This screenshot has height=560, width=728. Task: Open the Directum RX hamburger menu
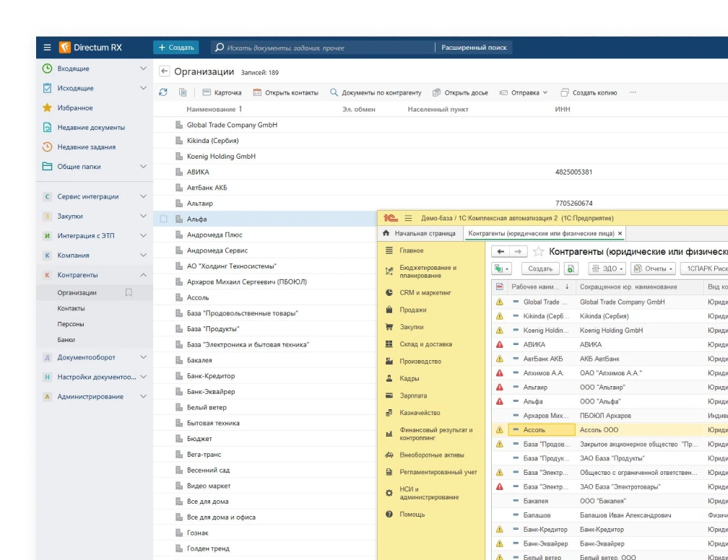[x=47, y=48]
